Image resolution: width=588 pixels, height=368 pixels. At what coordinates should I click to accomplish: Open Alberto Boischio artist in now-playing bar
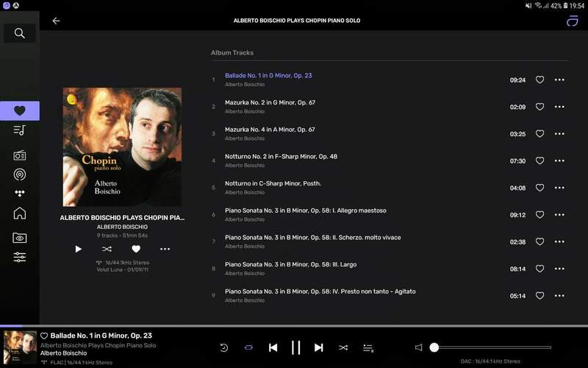pyautogui.click(x=63, y=353)
